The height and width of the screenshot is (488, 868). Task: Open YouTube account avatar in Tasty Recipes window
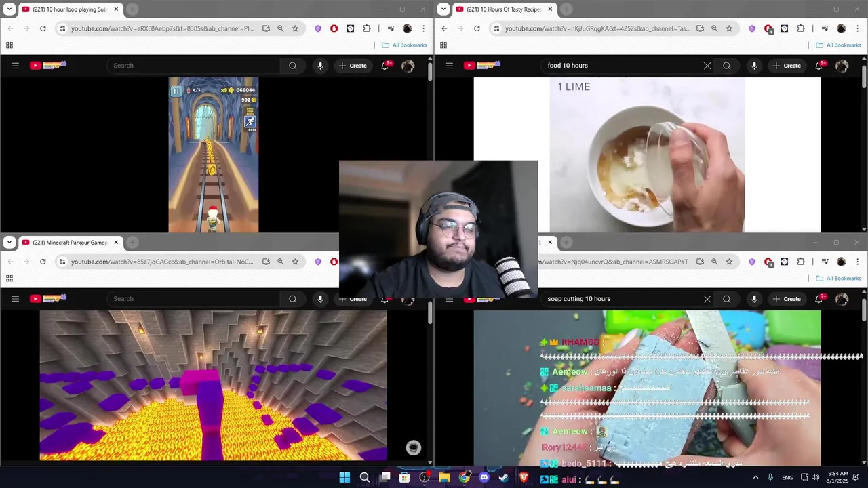coord(842,66)
